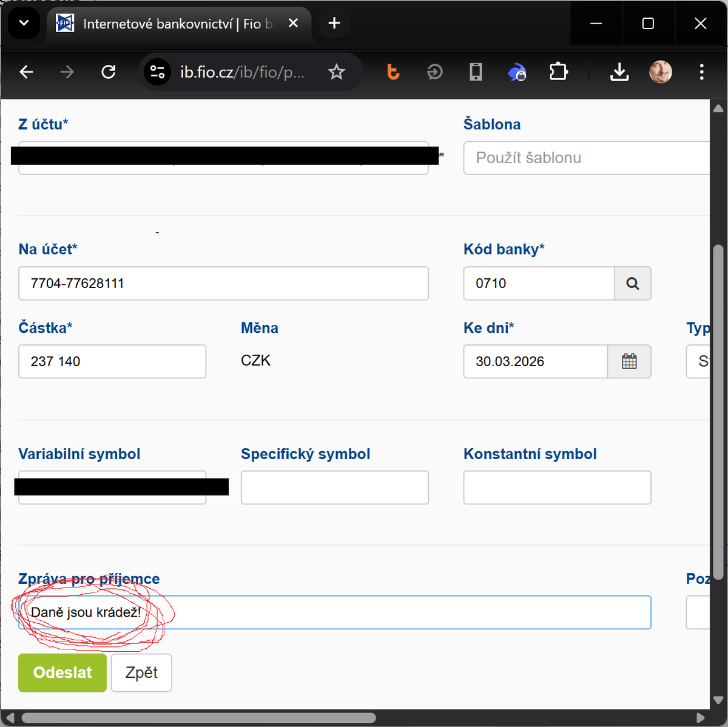Close the Fio banking browser tab
This screenshot has width=728, height=727.
coord(293,23)
